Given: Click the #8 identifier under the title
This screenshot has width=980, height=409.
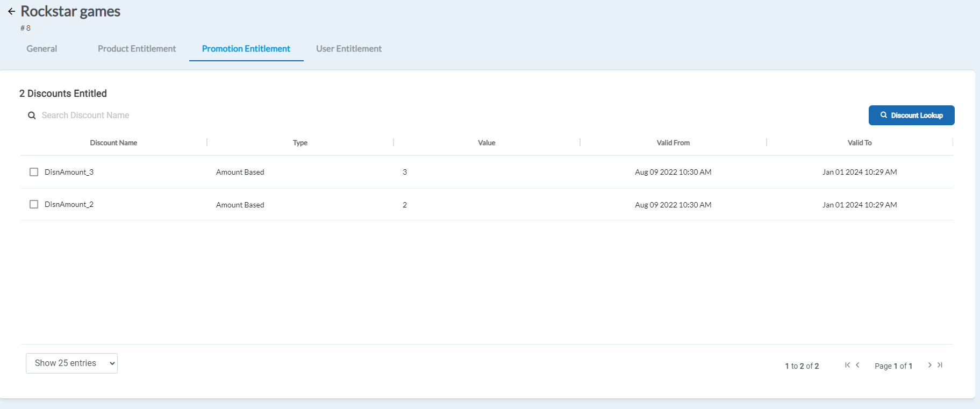Looking at the screenshot, I should coord(25,28).
